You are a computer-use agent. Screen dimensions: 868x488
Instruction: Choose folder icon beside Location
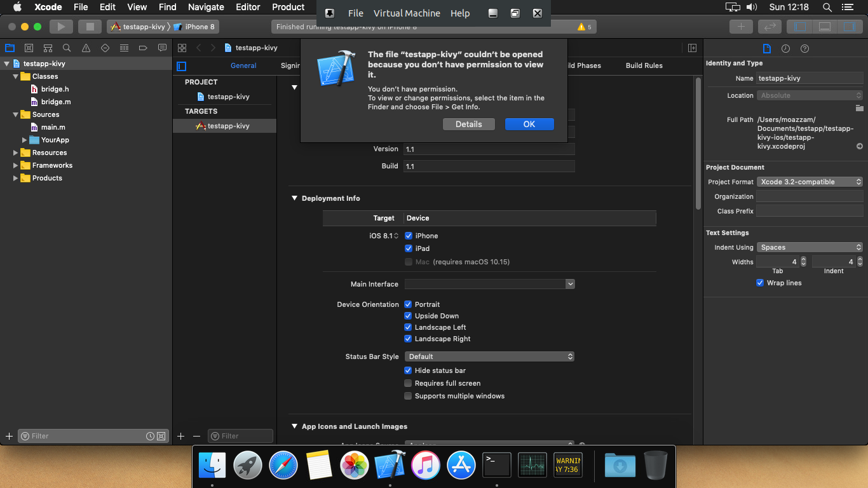859,107
